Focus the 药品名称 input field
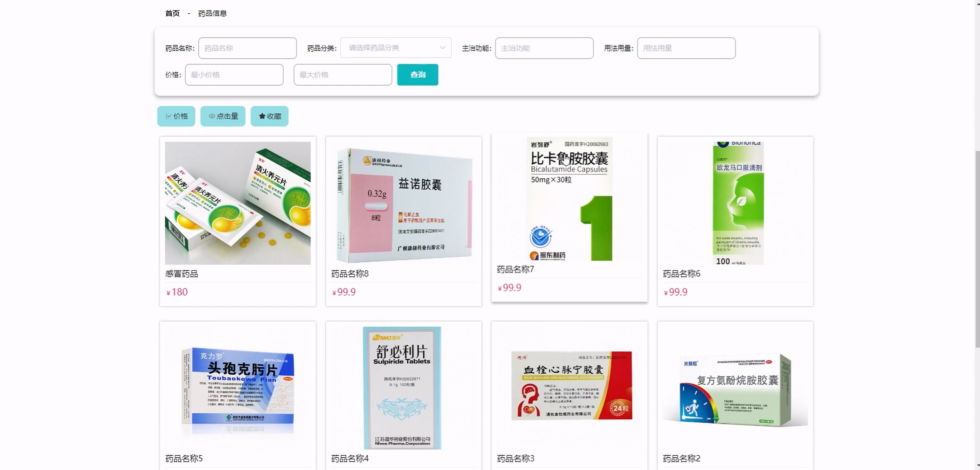 [247, 48]
